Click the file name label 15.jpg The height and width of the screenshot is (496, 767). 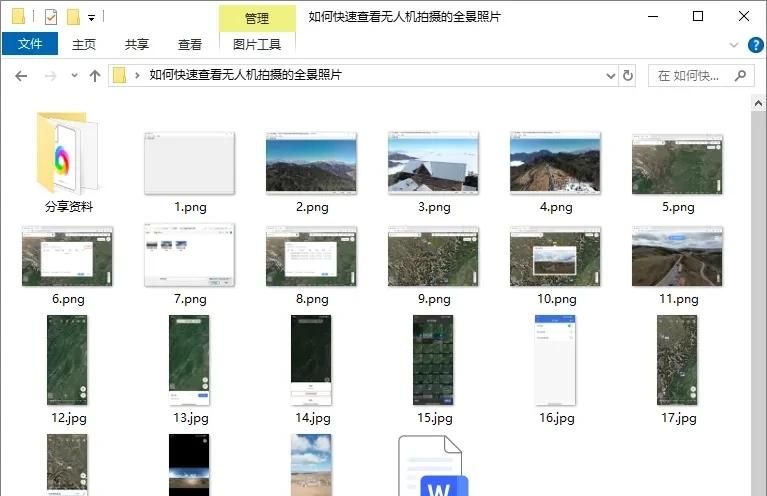tap(435, 418)
